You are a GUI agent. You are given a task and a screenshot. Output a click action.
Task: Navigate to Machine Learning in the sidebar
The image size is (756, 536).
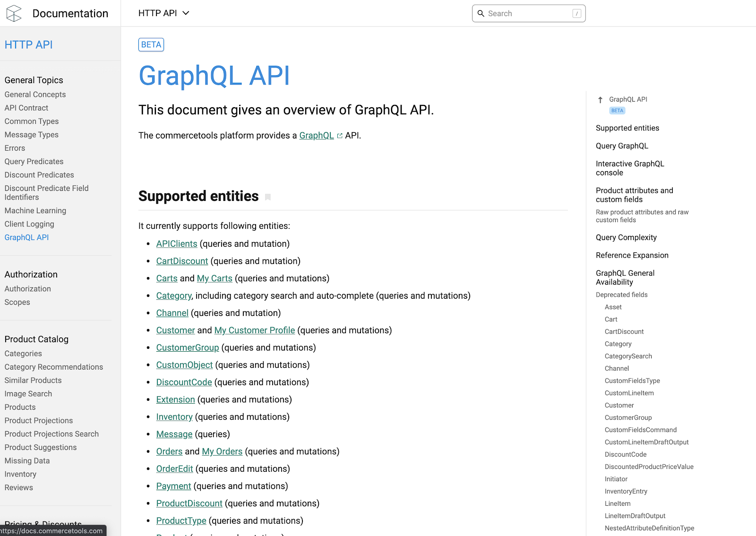pyautogui.click(x=35, y=210)
